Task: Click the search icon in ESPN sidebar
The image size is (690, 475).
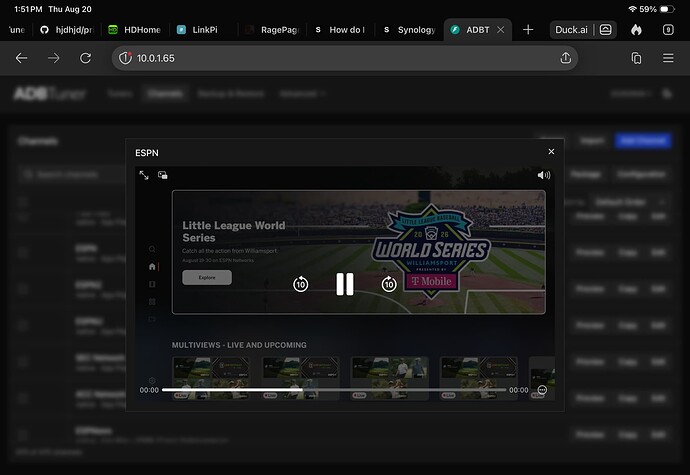Action: (x=152, y=249)
